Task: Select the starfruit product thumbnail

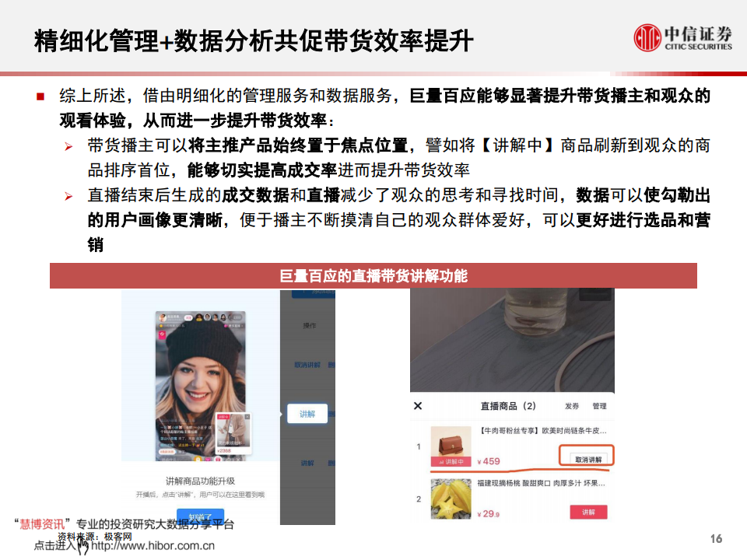Action: (451, 499)
